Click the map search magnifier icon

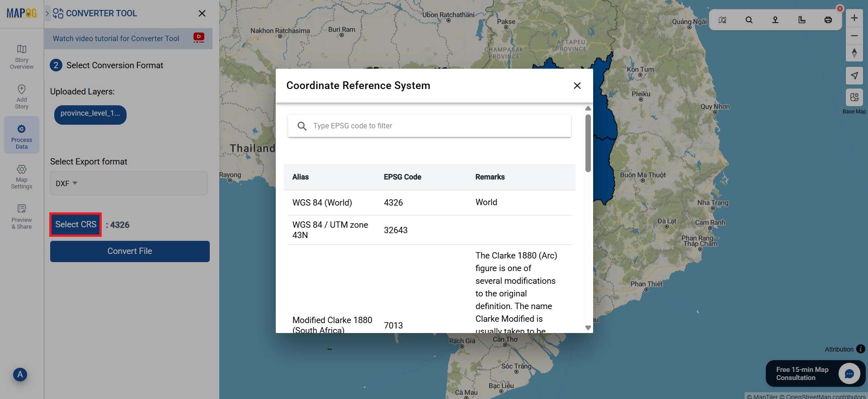[x=749, y=20]
